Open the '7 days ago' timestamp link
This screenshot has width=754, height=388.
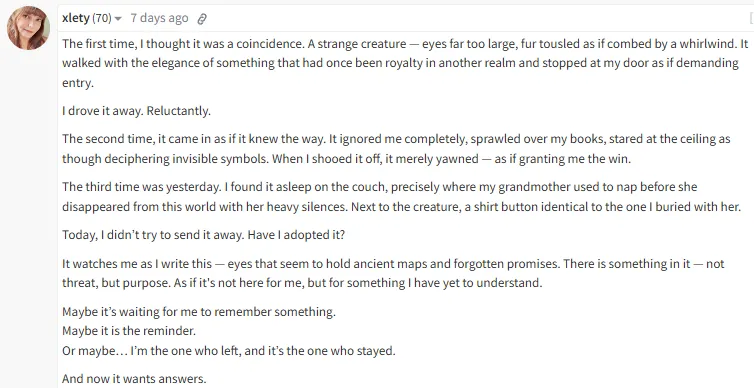coord(159,18)
